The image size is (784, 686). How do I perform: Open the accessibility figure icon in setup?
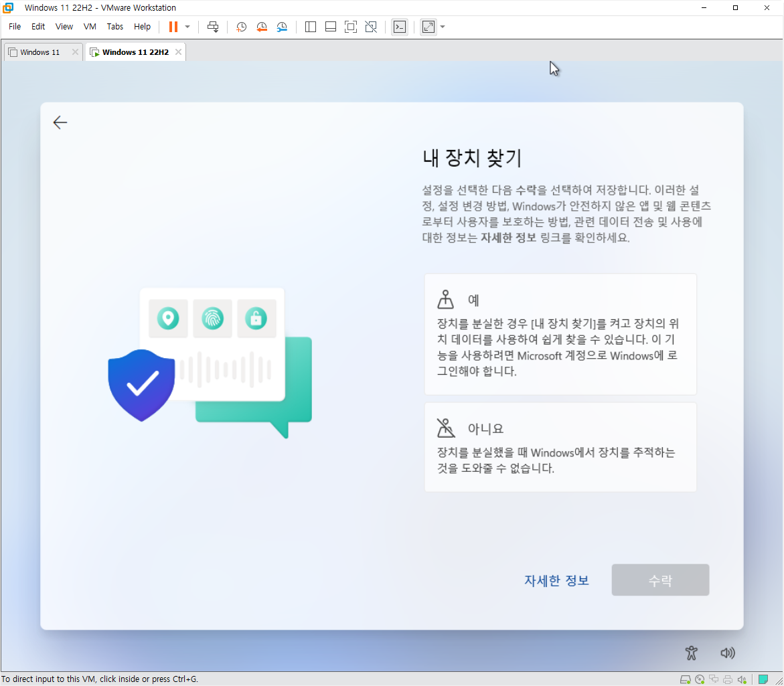[x=692, y=653]
